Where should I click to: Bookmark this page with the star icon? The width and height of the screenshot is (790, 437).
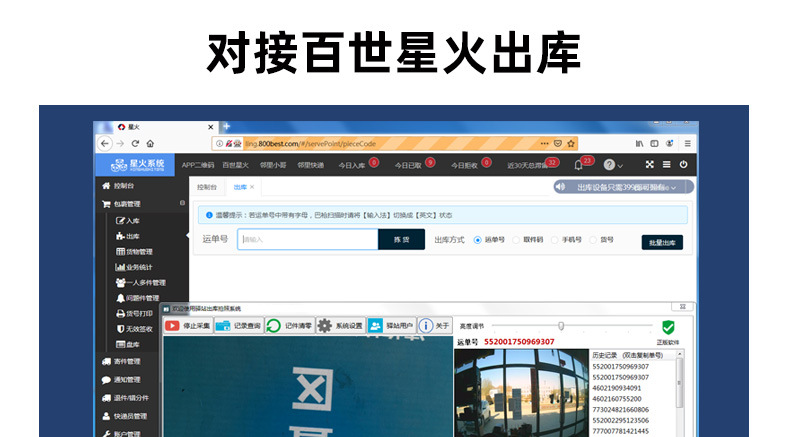point(571,144)
